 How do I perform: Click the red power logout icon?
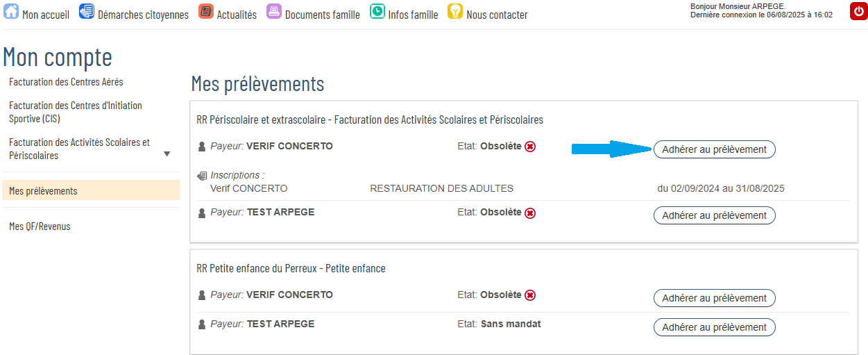coord(858,12)
